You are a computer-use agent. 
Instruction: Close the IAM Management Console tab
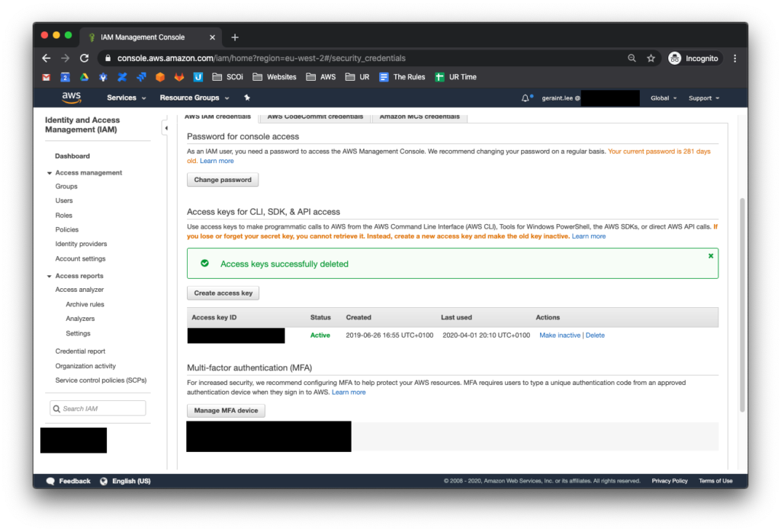[x=212, y=37]
